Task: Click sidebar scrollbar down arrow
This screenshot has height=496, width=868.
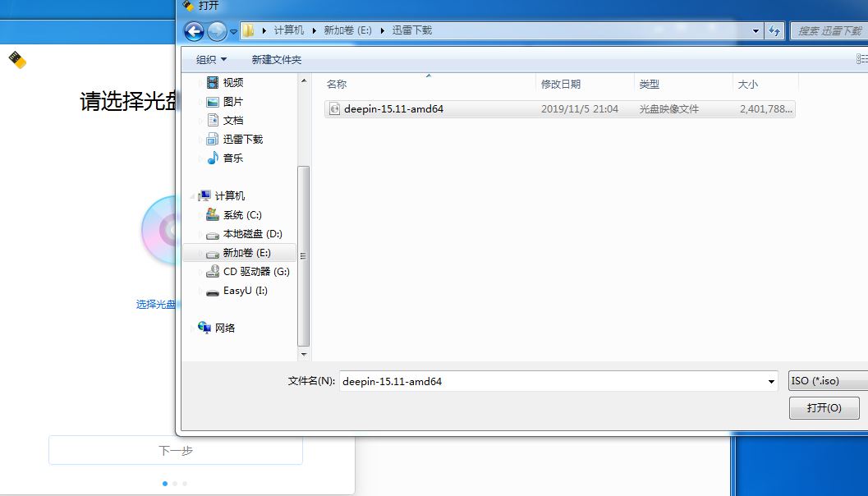Action: pyautogui.click(x=303, y=354)
